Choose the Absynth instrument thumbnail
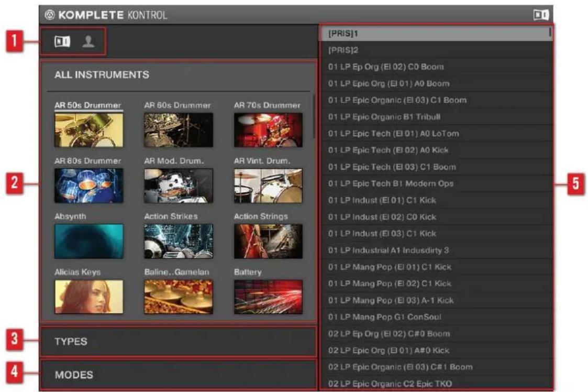Viewport: 588px width, 392px height. pos(89,241)
